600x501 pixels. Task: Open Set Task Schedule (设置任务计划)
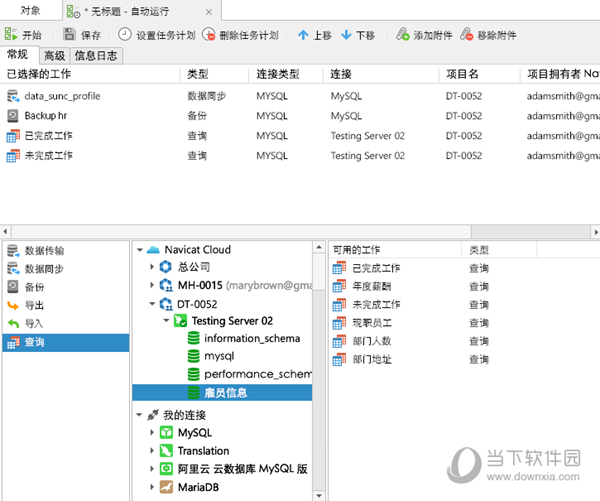point(156,35)
